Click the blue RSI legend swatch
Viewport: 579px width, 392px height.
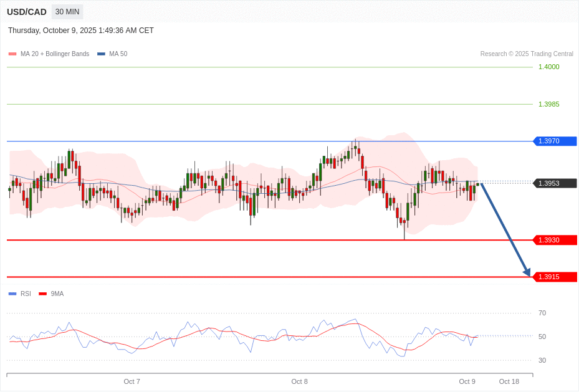(x=12, y=294)
